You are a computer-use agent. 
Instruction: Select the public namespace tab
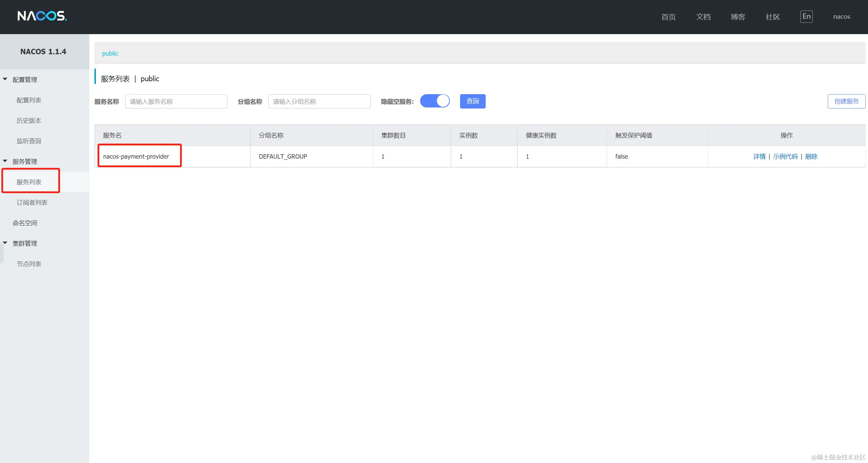click(110, 53)
